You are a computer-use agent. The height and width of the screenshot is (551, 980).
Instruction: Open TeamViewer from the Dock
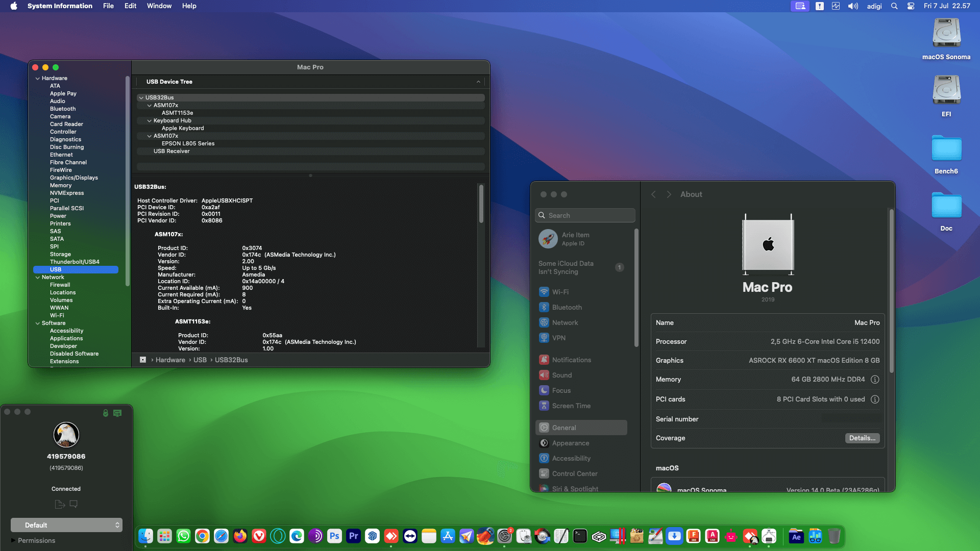tap(410, 536)
